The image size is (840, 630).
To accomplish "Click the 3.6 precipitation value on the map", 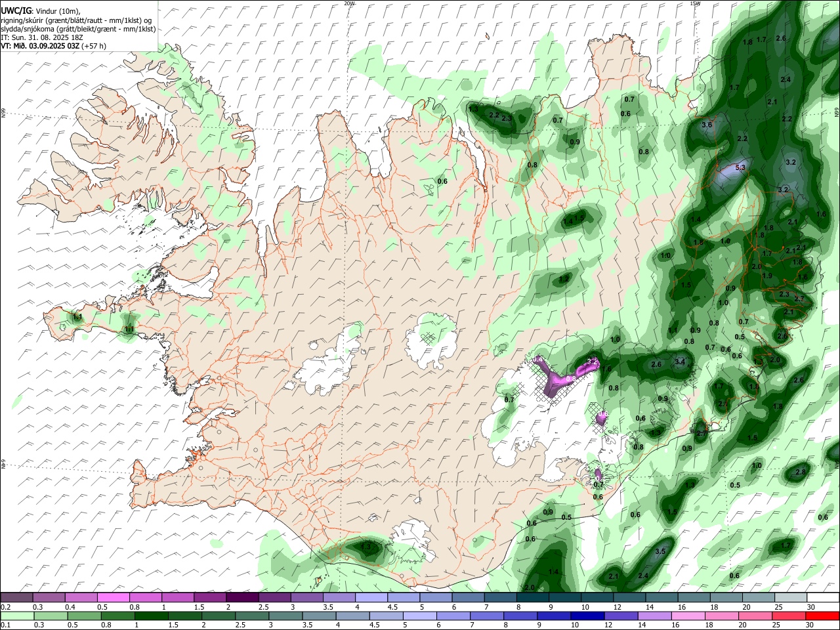I will (x=707, y=125).
